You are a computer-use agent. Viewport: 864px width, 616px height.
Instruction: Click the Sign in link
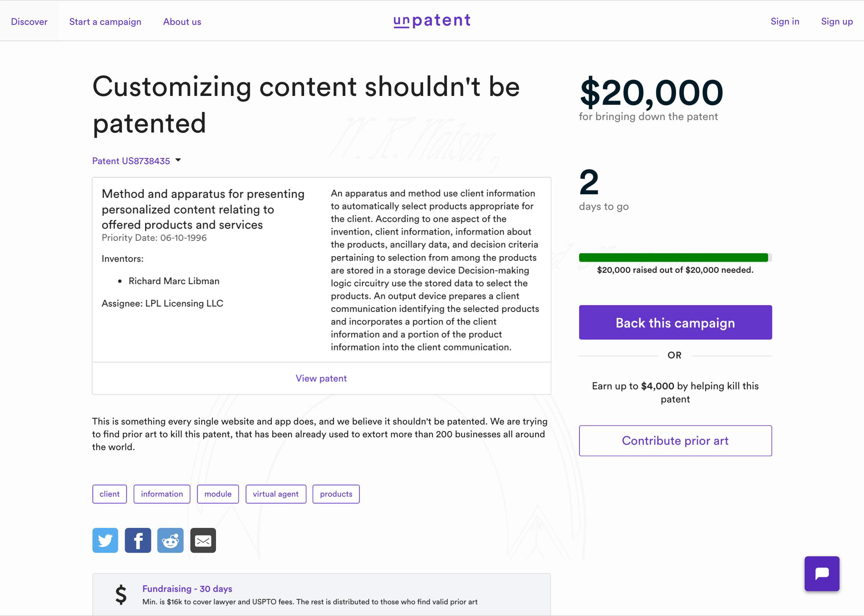click(785, 21)
